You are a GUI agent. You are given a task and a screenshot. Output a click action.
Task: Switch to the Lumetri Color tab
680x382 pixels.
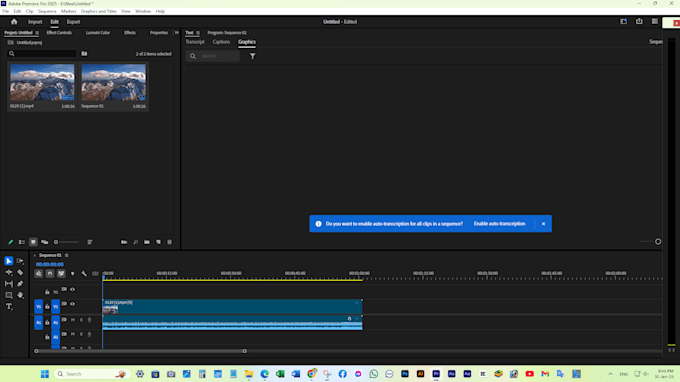[x=98, y=33]
